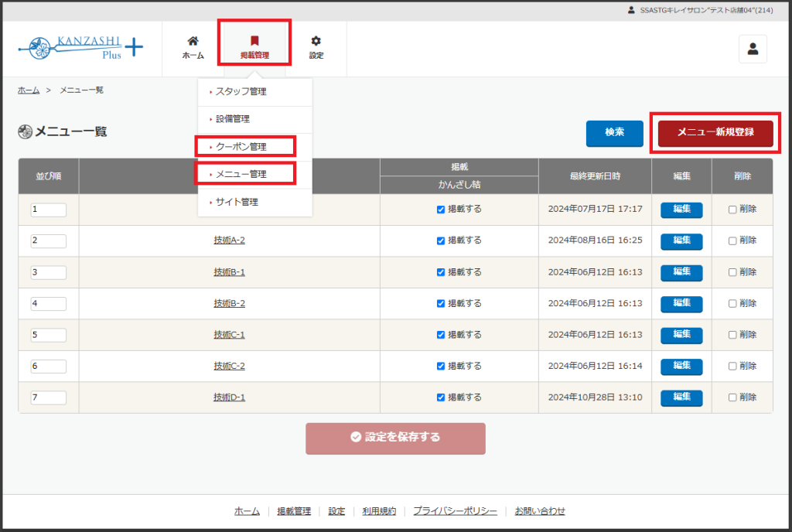Toggle 掲載する checkbox for 技術D-1
The image size is (792, 532).
[441, 397]
